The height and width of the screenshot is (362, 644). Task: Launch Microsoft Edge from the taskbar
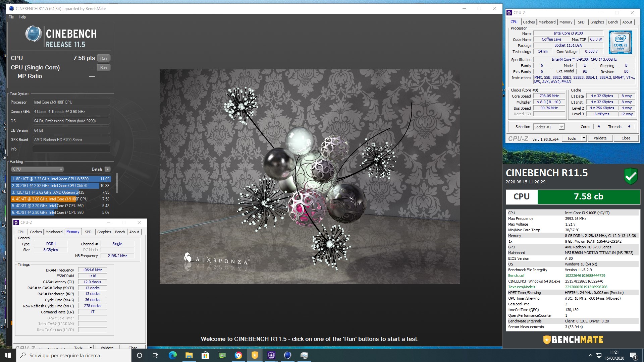(172, 355)
